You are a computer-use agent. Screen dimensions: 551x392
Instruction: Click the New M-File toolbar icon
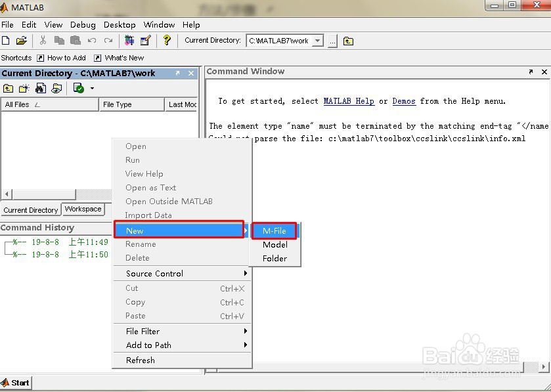coord(6,41)
